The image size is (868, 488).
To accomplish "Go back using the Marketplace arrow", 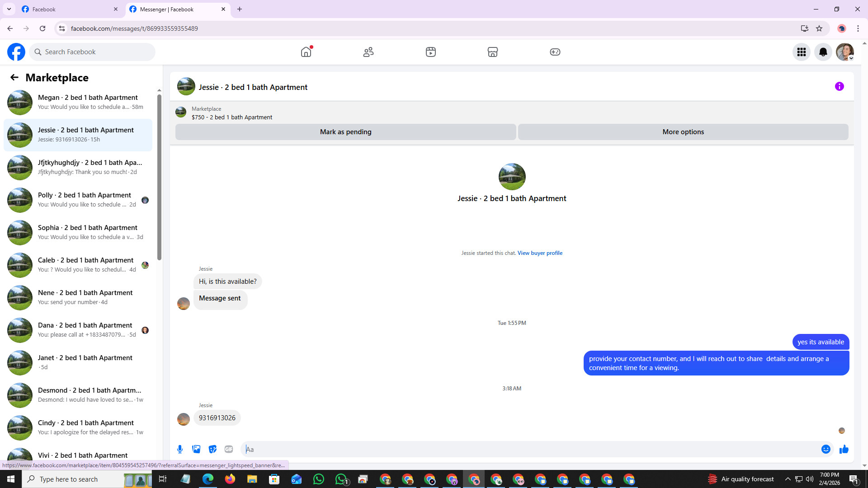I will (x=14, y=77).
